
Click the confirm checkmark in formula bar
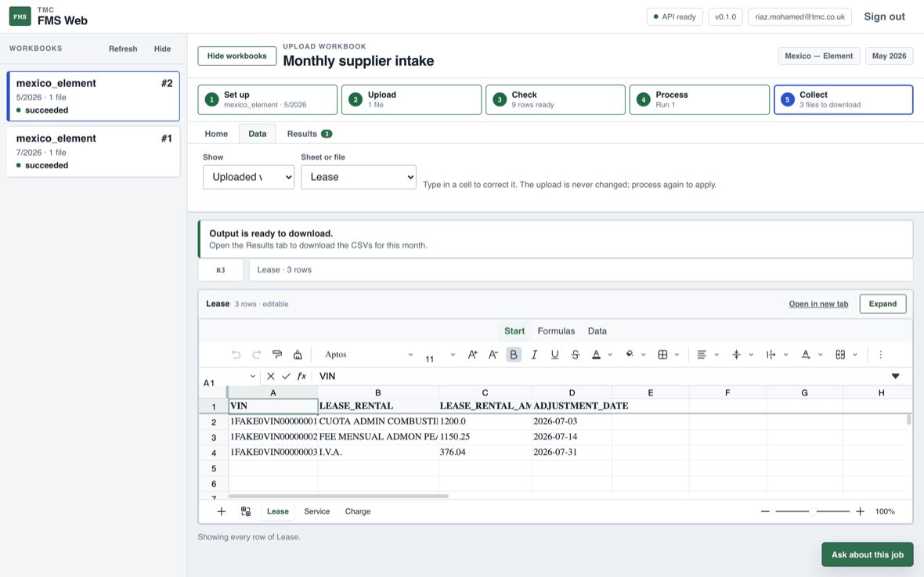tap(286, 376)
